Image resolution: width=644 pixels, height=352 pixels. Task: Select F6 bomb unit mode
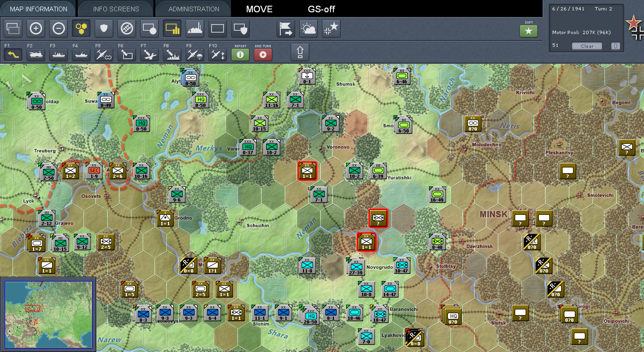(126, 54)
